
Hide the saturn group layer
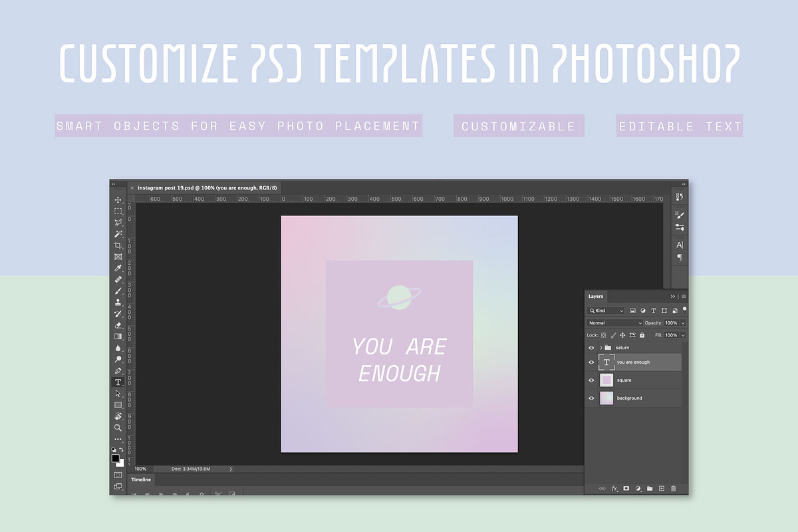coord(591,347)
